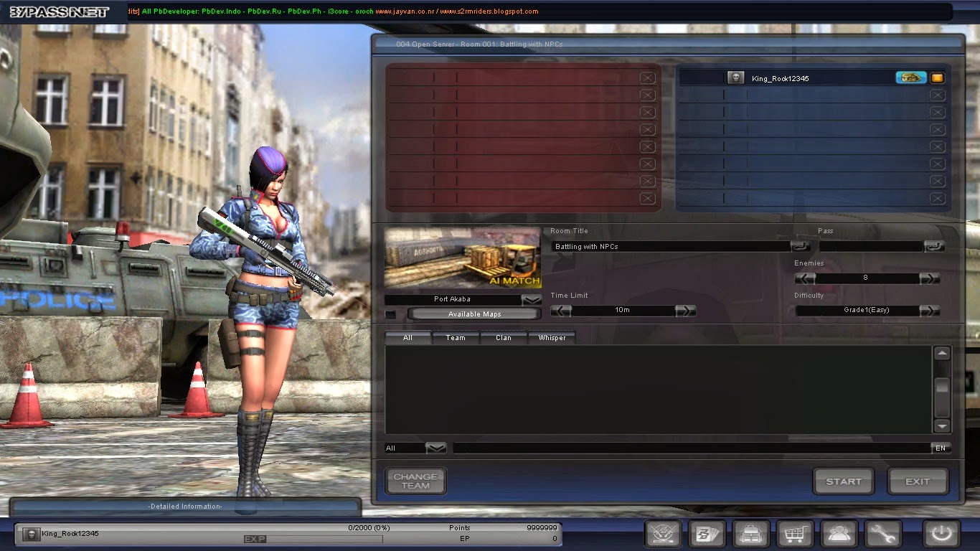Click the King_Rock12345 name in blue team

(x=780, y=78)
